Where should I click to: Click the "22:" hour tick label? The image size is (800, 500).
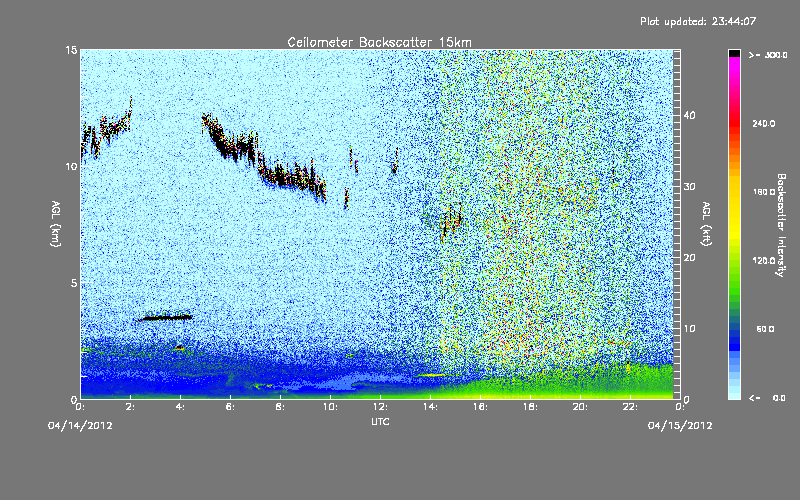630,407
